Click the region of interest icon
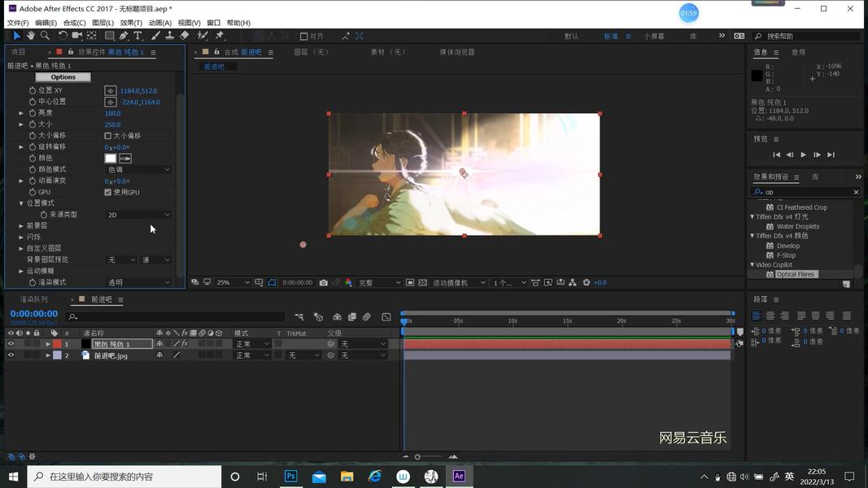The image size is (868, 488). [x=410, y=283]
